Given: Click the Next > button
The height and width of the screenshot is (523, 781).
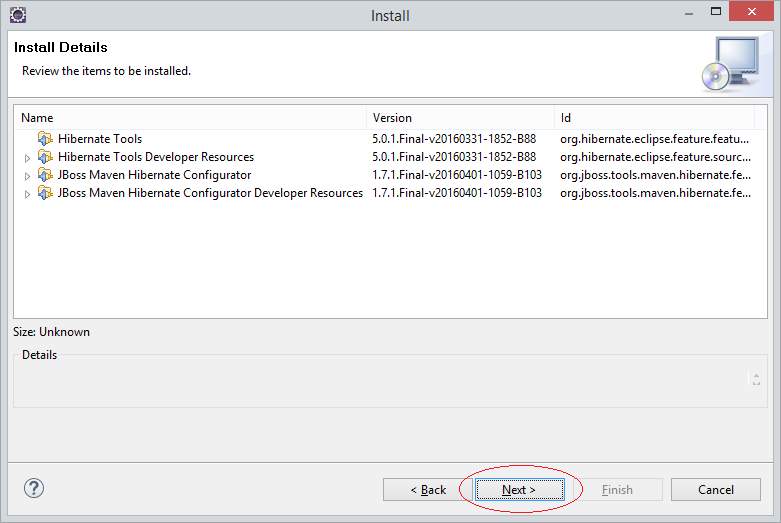Looking at the screenshot, I should pyautogui.click(x=520, y=490).
